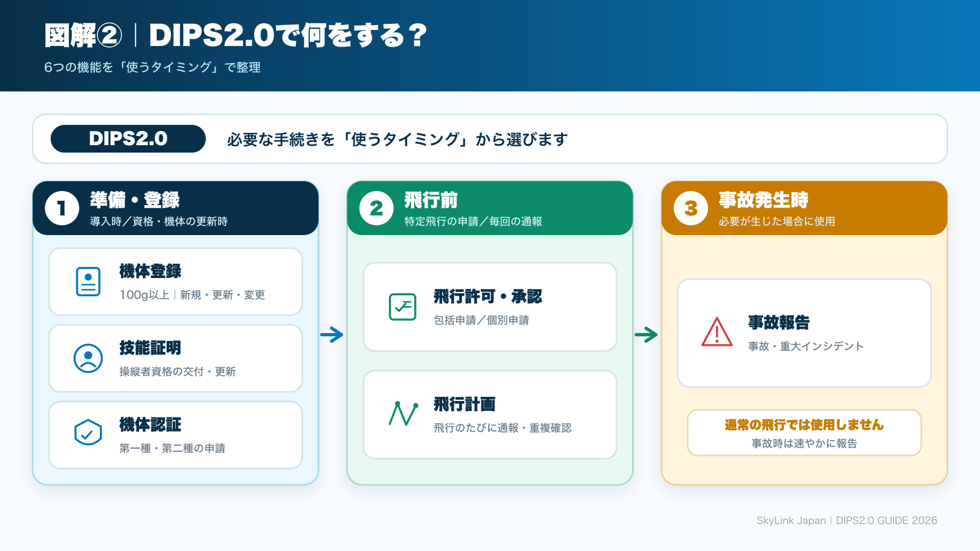
Task: Click the dark DIPS2.0 pill badge
Action: pos(128,139)
